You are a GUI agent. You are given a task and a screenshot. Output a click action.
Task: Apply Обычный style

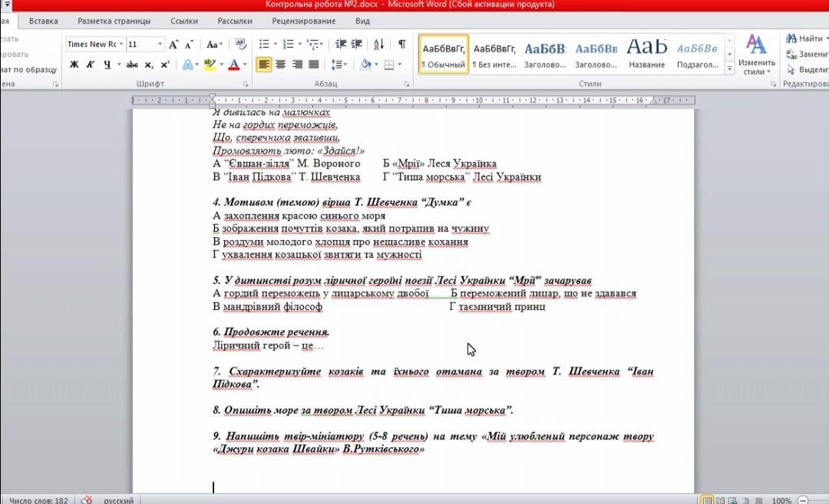coord(443,54)
